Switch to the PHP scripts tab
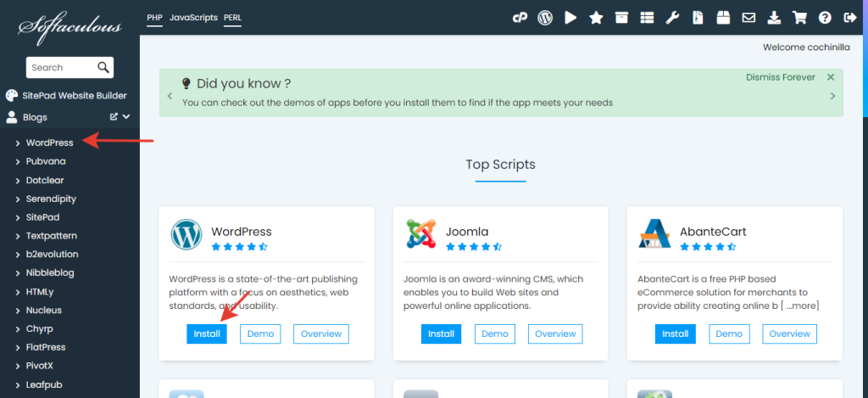Screen dimensions: 868x398 (154, 18)
